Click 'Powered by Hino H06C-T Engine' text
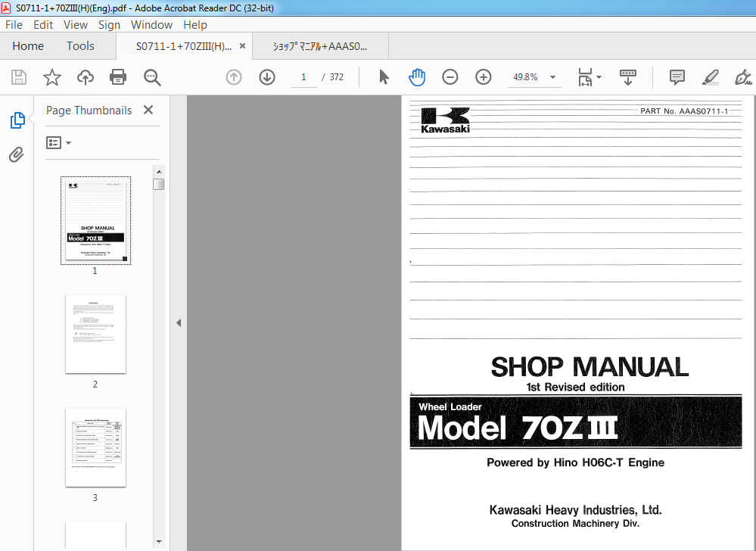Screen dimensions: 756x551 [x=575, y=462]
